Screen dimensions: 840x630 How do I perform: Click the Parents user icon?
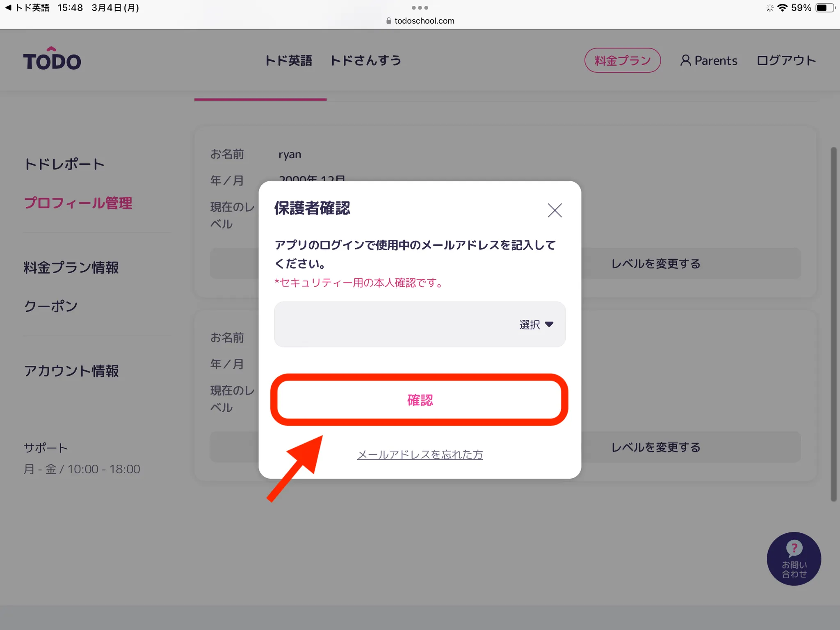coord(685,61)
